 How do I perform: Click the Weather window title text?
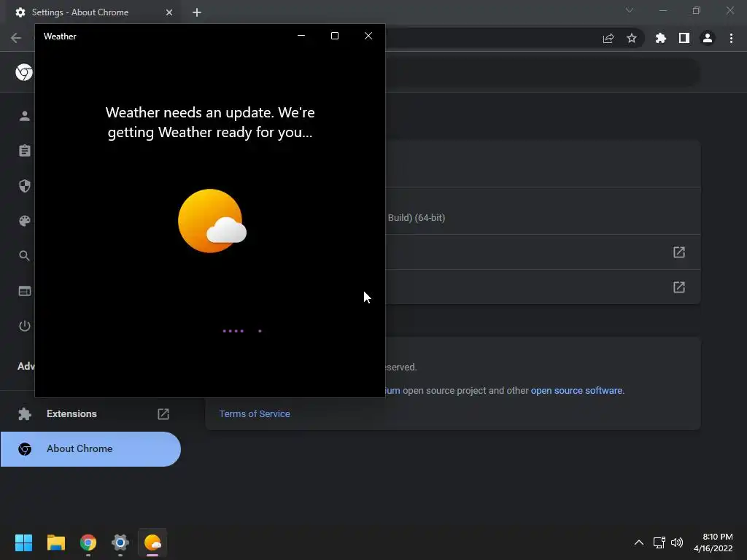(60, 36)
